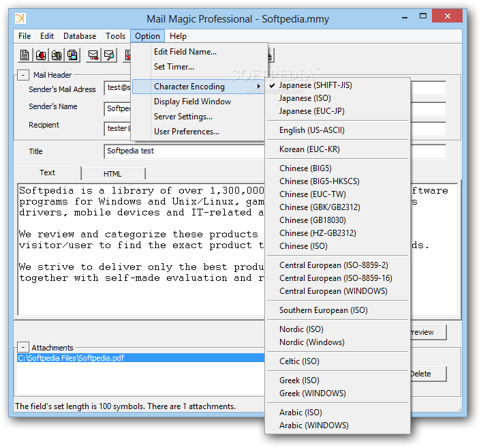Choose Edit Field Name... from menu
Image resolution: width=481 pixels, height=448 pixels.
(198, 52)
